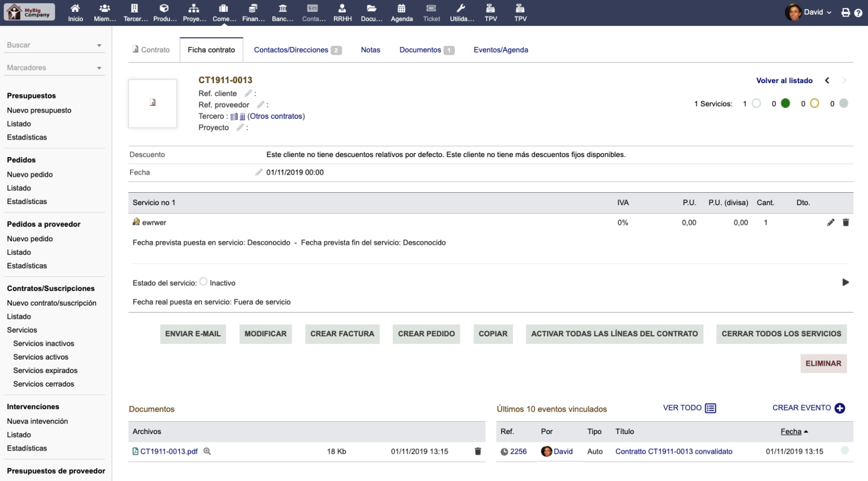This screenshot has width=868, height=481.
Task: Click the MyBig Company logo
Action: pos(29,12)
